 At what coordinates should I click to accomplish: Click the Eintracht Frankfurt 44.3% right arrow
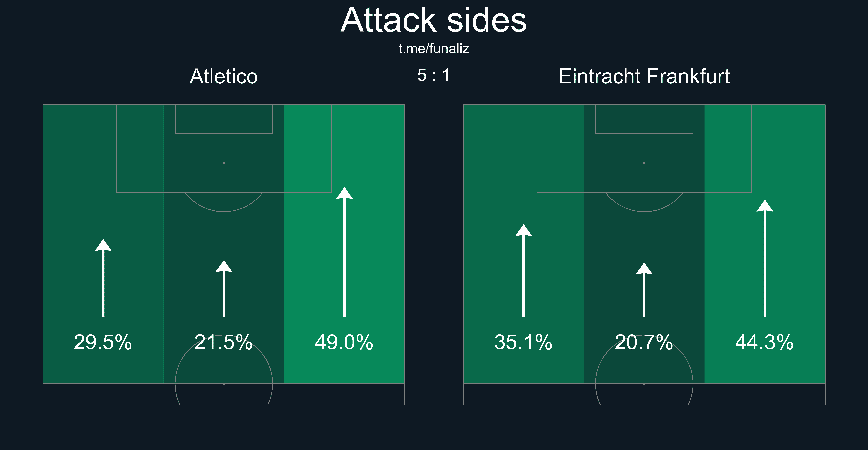[x=765, y=258]
